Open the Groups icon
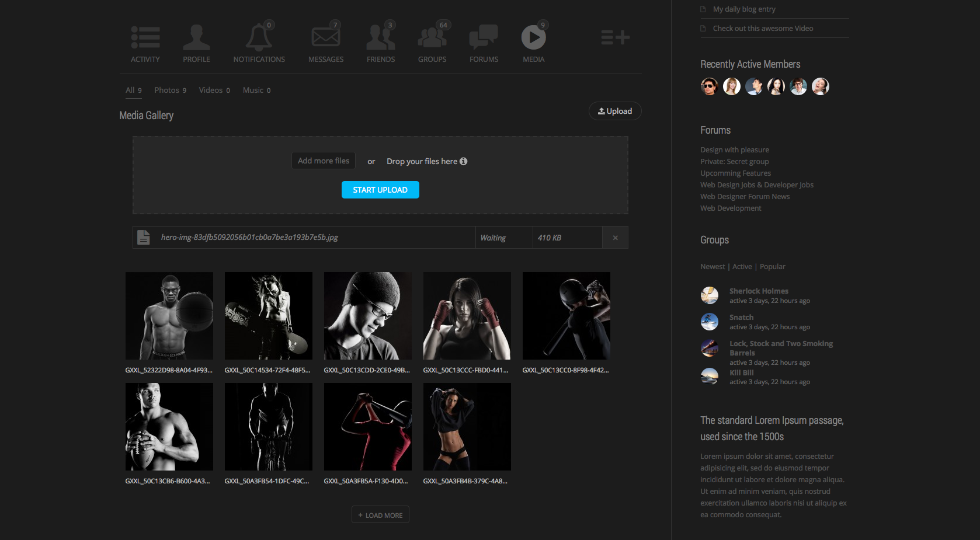980x540 pixels. click(x=432, y=37)
